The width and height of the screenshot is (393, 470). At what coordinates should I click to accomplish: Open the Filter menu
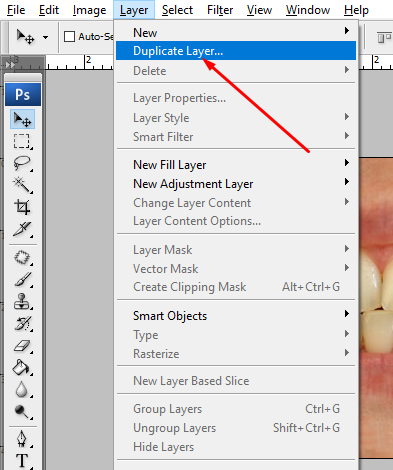(220, 10)
